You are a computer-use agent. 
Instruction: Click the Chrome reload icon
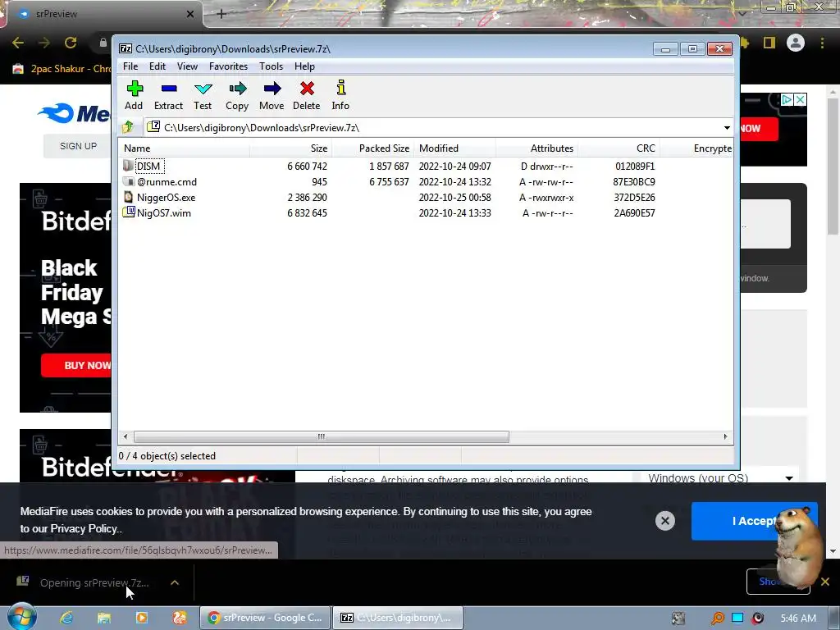click(71, 43)
